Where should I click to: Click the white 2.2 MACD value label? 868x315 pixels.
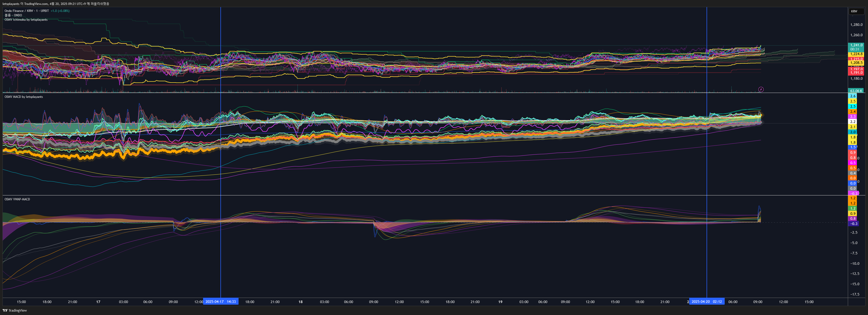tap(852, 122)
